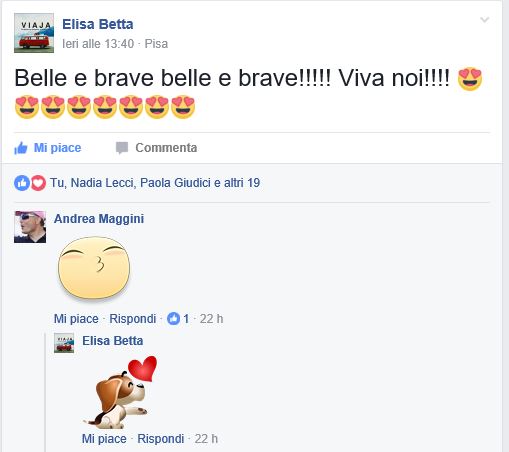This screenshot has height=452, width=509.
Task: Like Elisa Betta's reply via Mi piace
Action: click(x=104, y=439)
